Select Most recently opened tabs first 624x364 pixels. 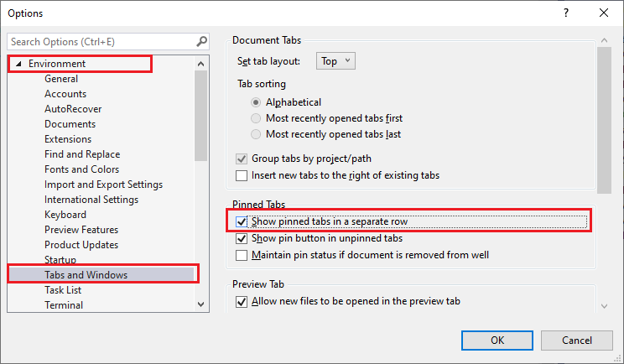[257, 118]
